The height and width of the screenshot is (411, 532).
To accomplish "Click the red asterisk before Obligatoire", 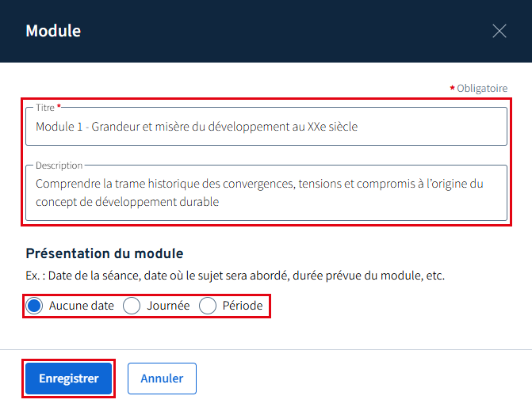I will coord(452,88).
